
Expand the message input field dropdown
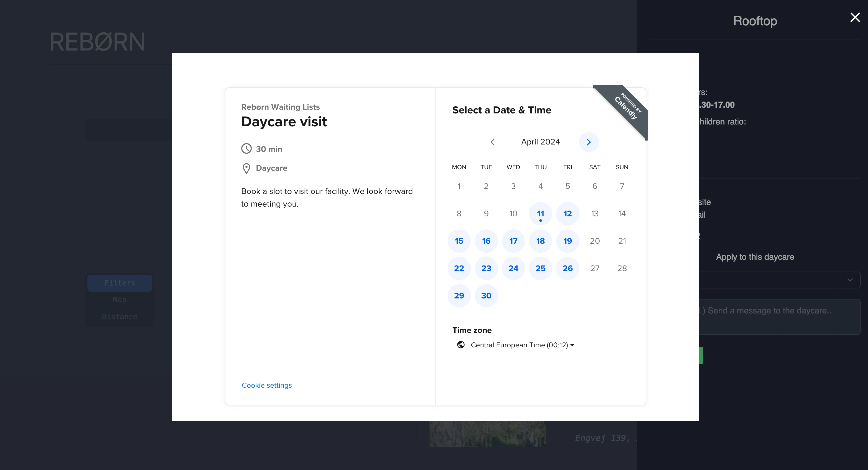[x=850, y=279]
